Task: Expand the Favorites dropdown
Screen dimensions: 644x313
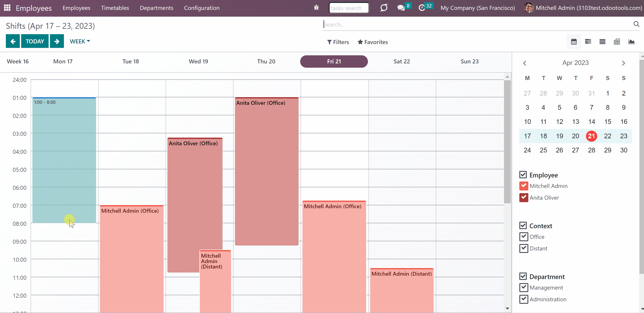Action: click(373, 42)
